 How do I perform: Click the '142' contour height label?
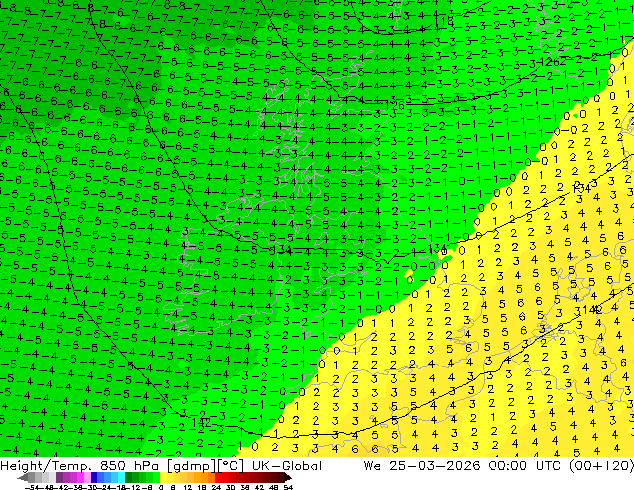(x=201, y=423)
